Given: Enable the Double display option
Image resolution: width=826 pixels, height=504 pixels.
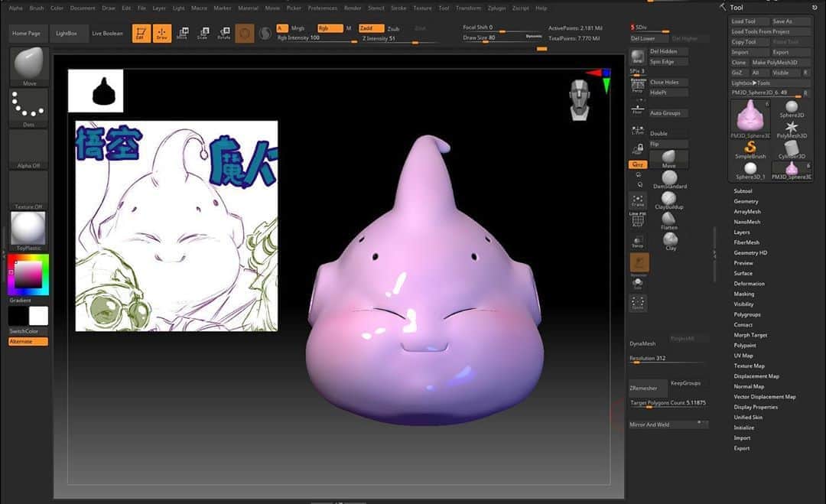Looking at the screenshot, I should point(668,133).
